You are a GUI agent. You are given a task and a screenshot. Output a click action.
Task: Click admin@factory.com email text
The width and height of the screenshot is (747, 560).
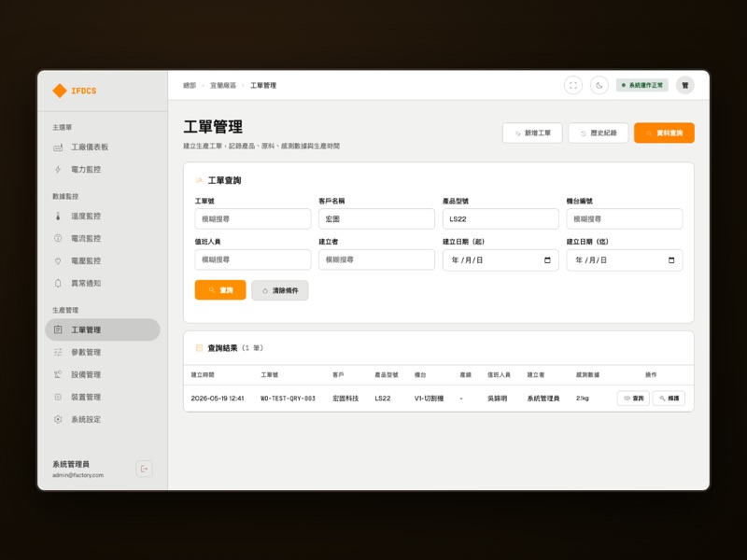coord(78,475)
